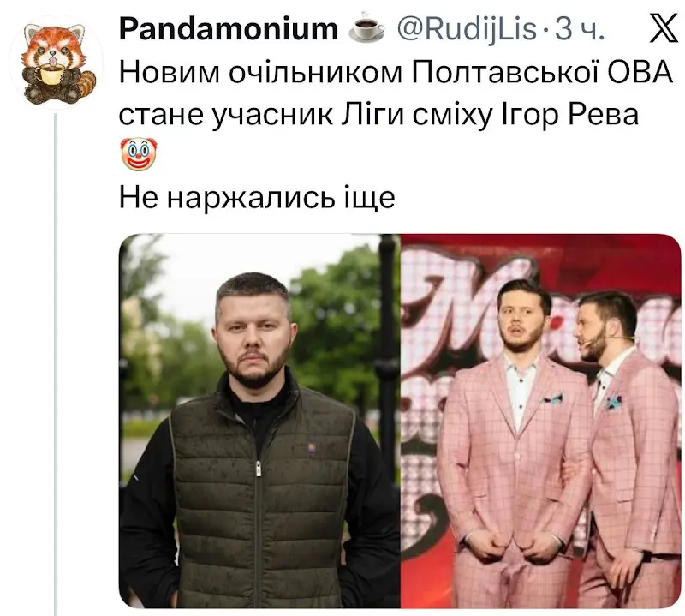Click the 'Новим очільником Полтавської ОВА' text line
Screen dimensions: 685x616
pyautogui.click(x=396, y=72)
